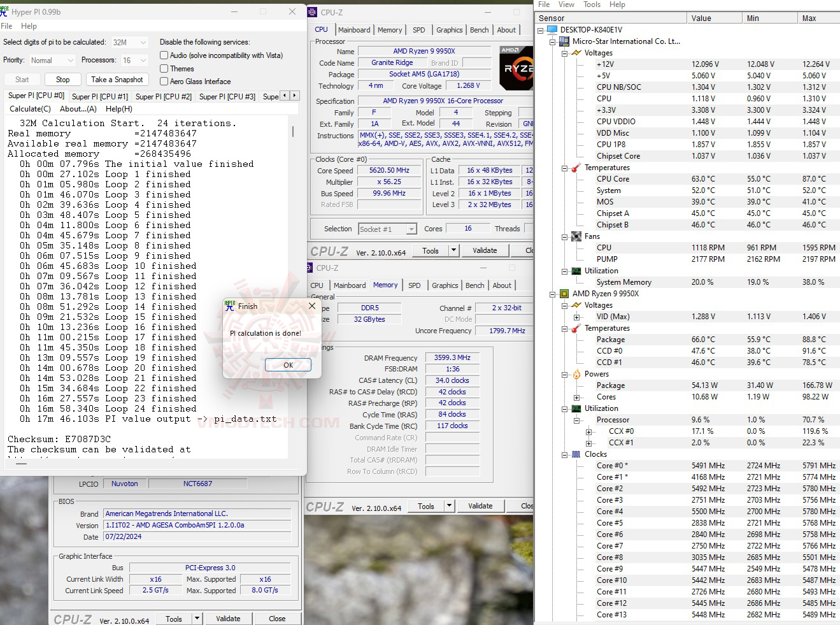Open the Graphics tab in the CPU-Z Memory window
The width and height of the screenshot is (840, 625).
point(445,285)
